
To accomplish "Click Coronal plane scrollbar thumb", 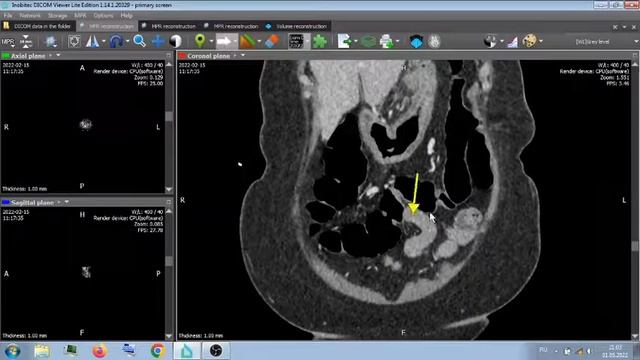I will click(x=635, y=246).
